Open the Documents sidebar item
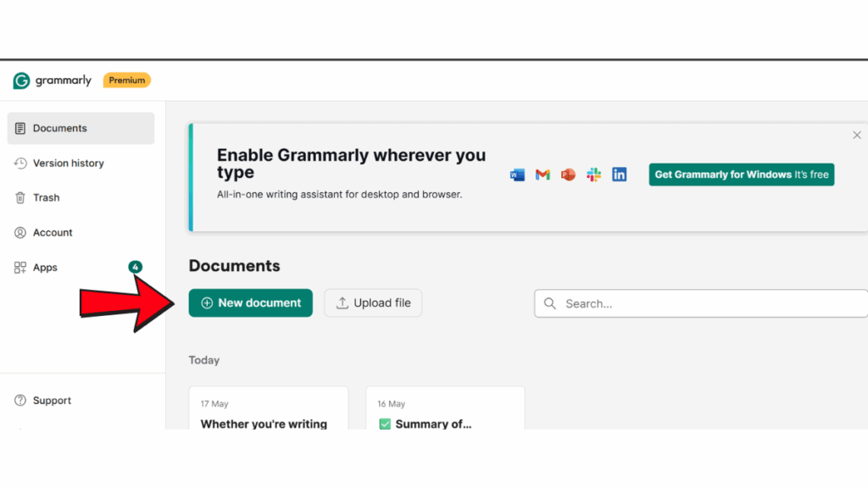Image resolution: width=868 pixels, height=488 pixels. pos(81,129)
